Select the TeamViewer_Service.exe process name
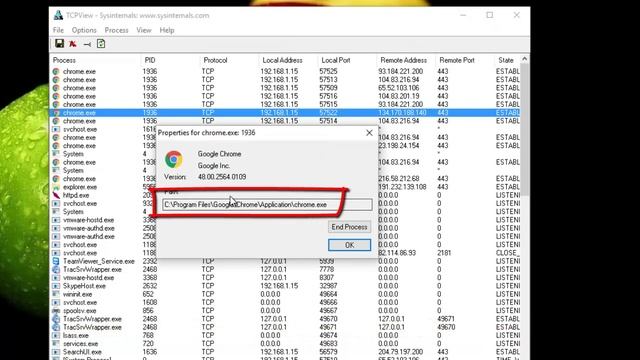This screenshot has width=640, height=360. [99, 261]
